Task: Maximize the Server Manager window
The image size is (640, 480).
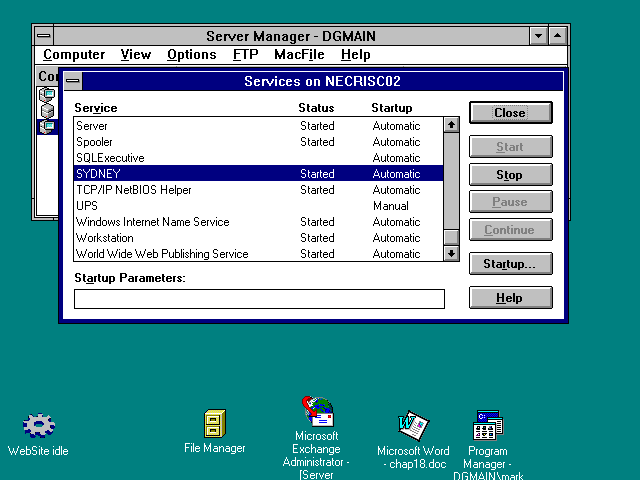Action: [x=558, y=36]
